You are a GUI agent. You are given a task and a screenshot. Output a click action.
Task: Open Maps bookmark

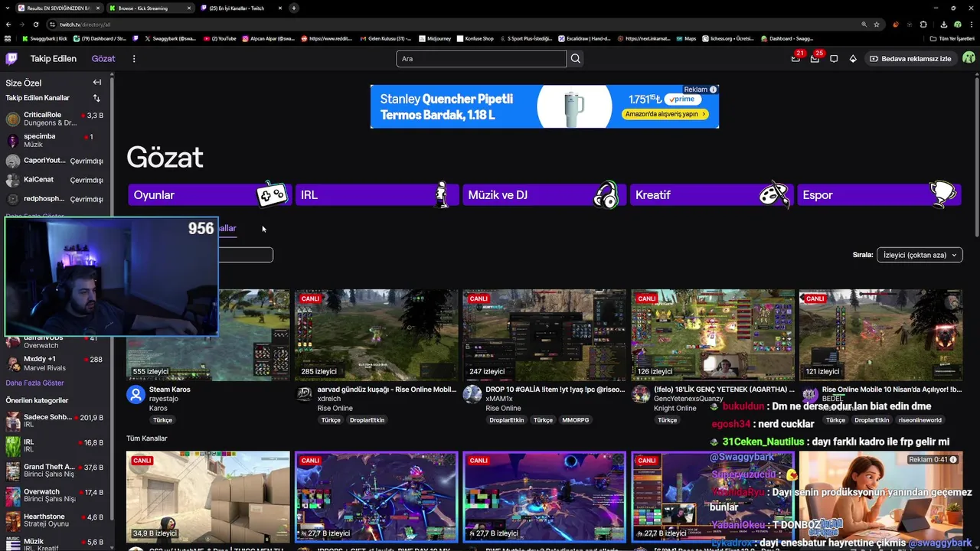point(685,38)
